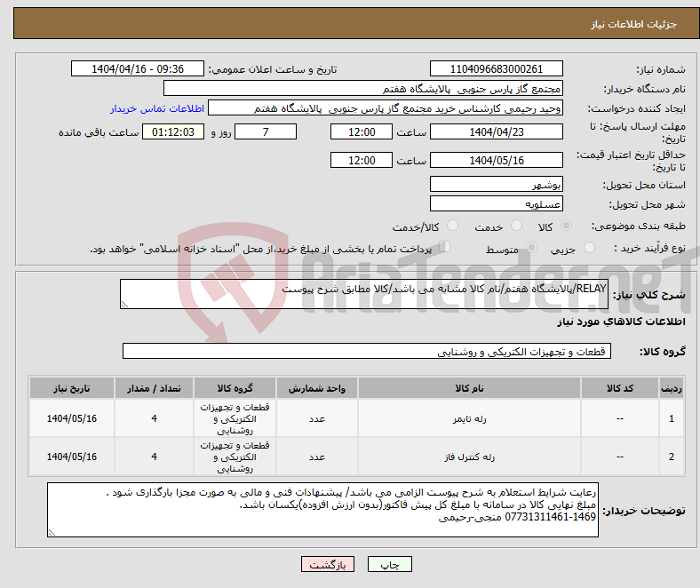Image resolution: width=700 pixels, height=588 pixels.
Task: Click the resize grip of buyer notes area
Action: tap(52, 532)
